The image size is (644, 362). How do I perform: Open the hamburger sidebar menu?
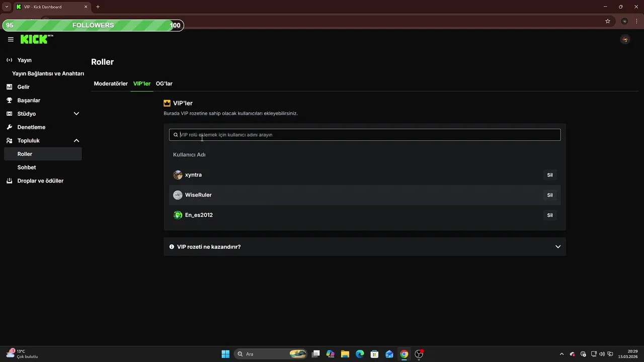[x=11, y=39]
